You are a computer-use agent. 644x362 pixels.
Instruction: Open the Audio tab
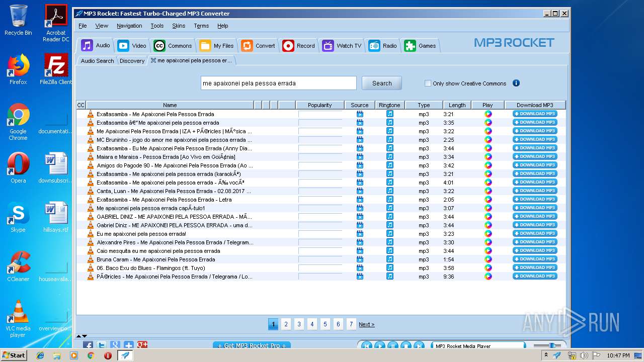pyautogui.click(x=96, y=46)
